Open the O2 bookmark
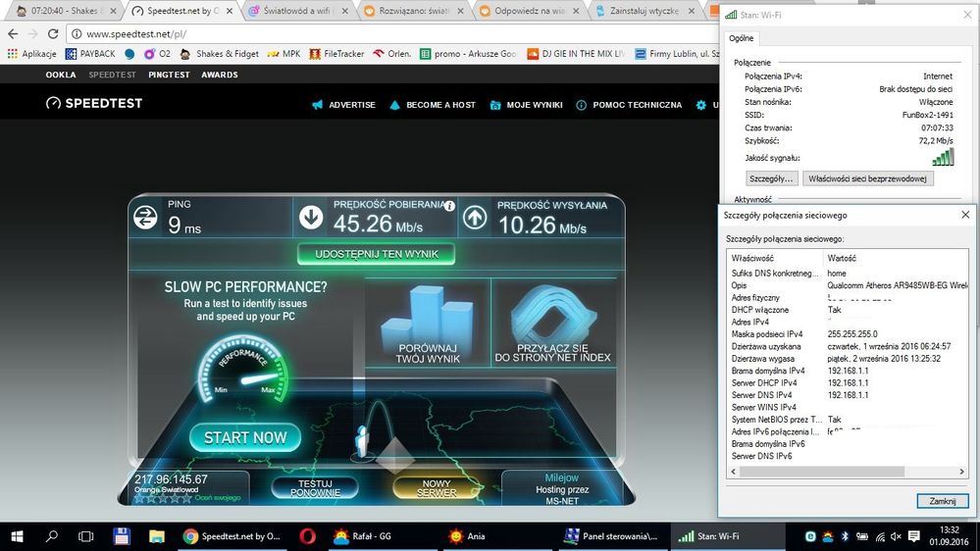Screen dimensions: 980x551 (x=158, y=54)
